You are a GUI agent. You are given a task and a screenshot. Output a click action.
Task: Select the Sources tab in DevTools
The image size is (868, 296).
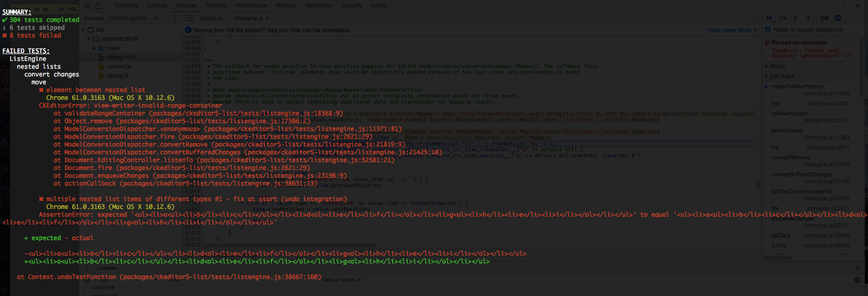[x=186, y=5]
